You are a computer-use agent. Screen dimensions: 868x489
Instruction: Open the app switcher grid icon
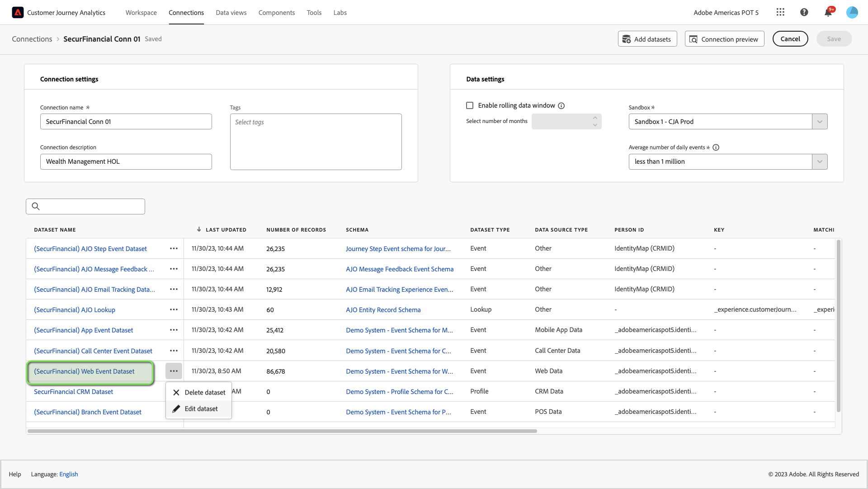[x=780, y=13]
